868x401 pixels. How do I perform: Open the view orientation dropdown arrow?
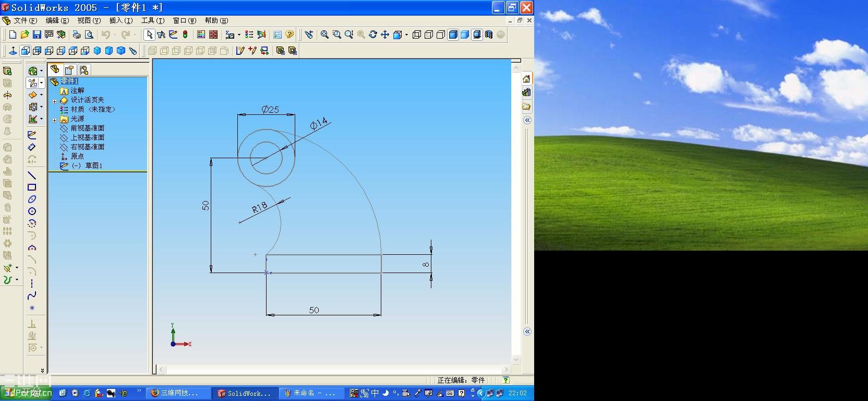[x=406, y=35]
